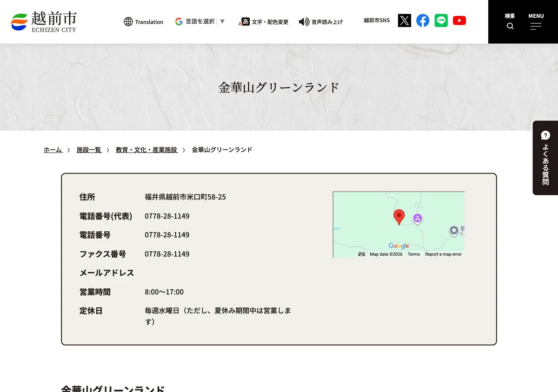Viewport: 558px width, 392px height.
Task: Click breadcrumb current page 金華山グリーンランド
Action: (x=222, y=150)
